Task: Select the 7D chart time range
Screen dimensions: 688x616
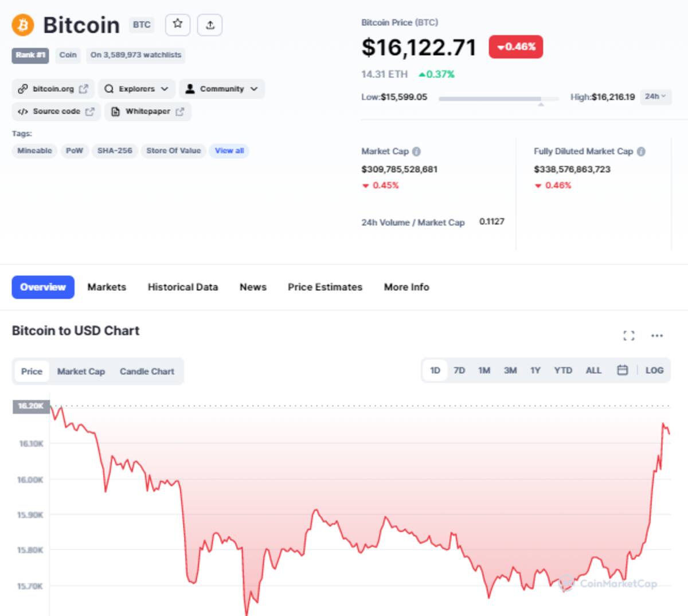Action: click(x=459, y=371)
